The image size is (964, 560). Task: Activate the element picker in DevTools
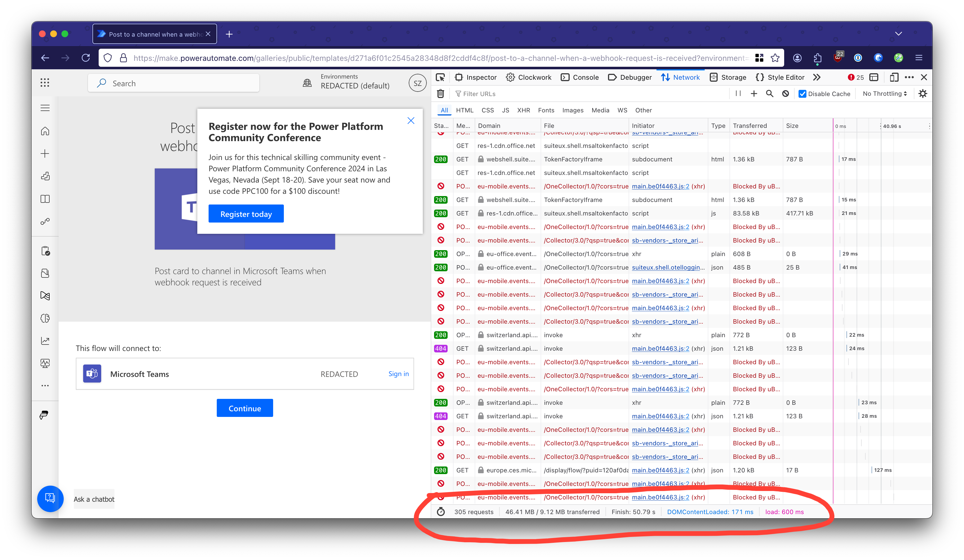coord(440,77)
